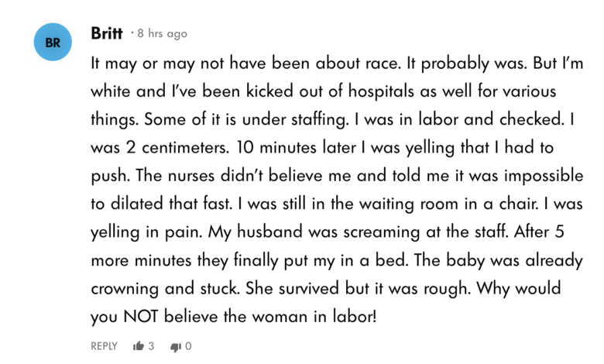Click the dislike count number 0
This screenshot has width=604, height=364.
pos(188,346)
